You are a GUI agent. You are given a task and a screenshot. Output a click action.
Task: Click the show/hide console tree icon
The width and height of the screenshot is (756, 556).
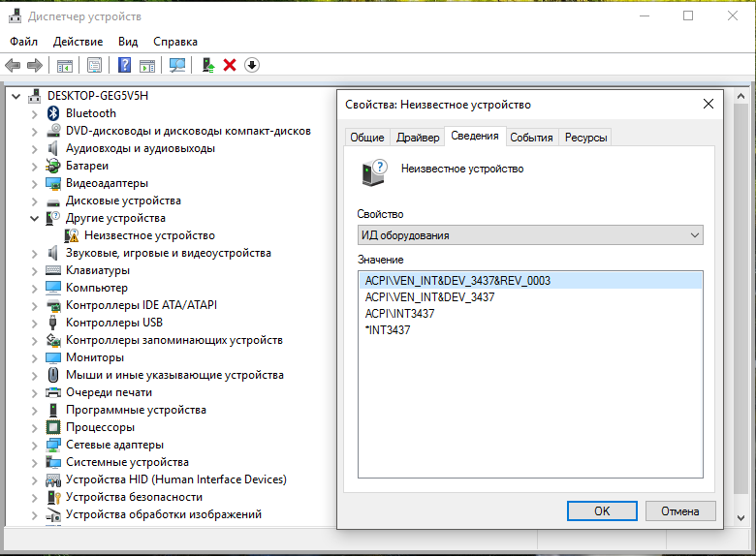click(65, 65)
